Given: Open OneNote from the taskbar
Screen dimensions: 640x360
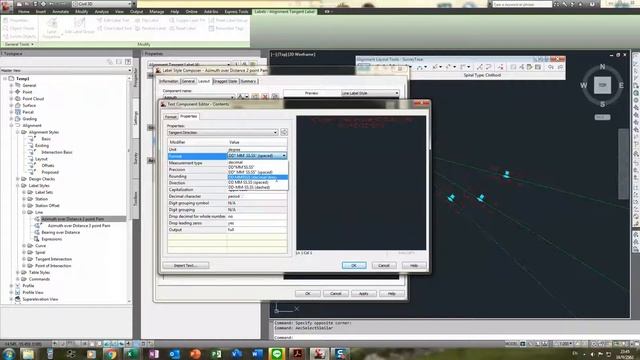Looking at the screenshot, I should click(154, 354).
